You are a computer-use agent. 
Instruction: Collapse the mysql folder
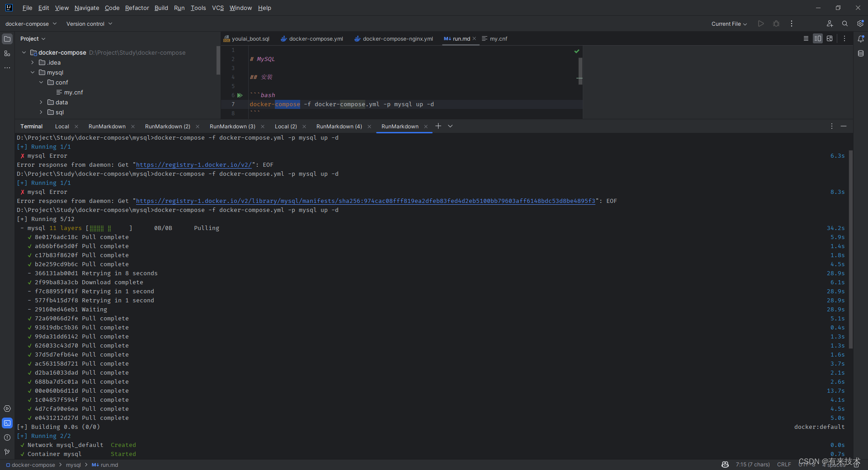point(33,72)
